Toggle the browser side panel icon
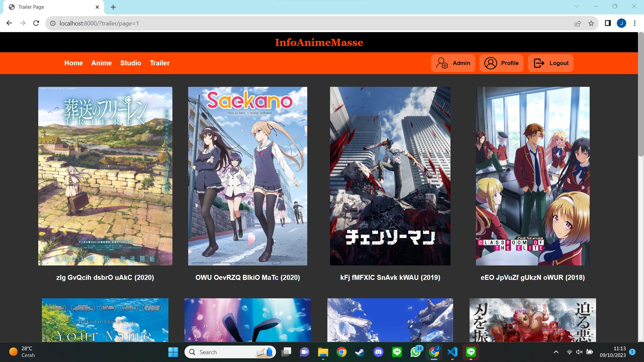Screen dimensions: 644x362 pos(608,23)
